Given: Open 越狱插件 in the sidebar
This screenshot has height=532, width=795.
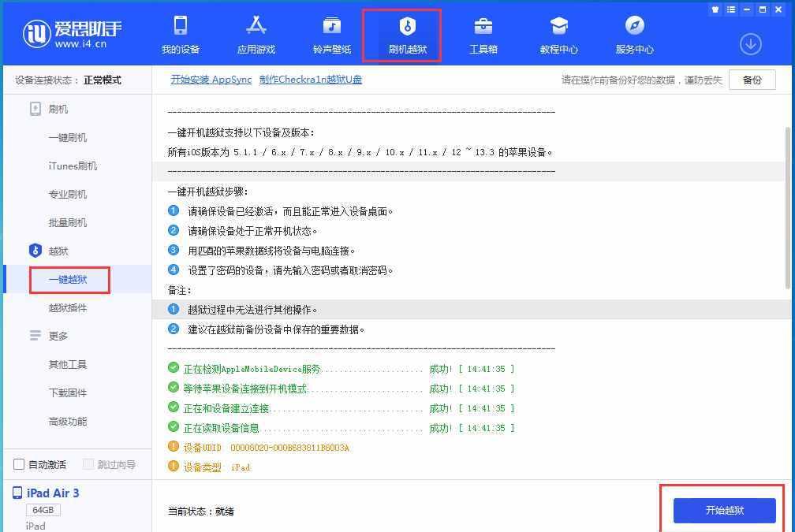Looking at the screenshot, I should click(68, 307).
